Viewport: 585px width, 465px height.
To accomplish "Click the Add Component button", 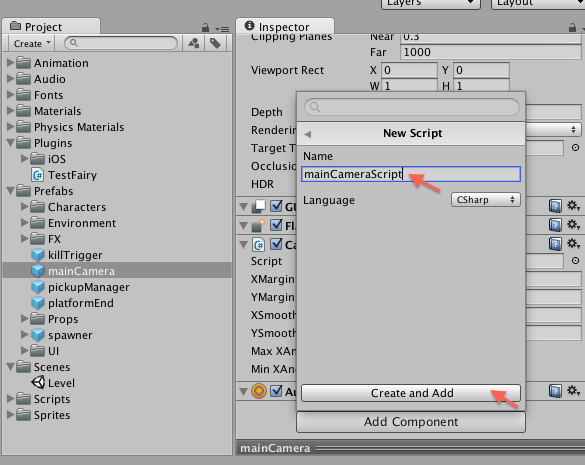I will pos(411,422).
